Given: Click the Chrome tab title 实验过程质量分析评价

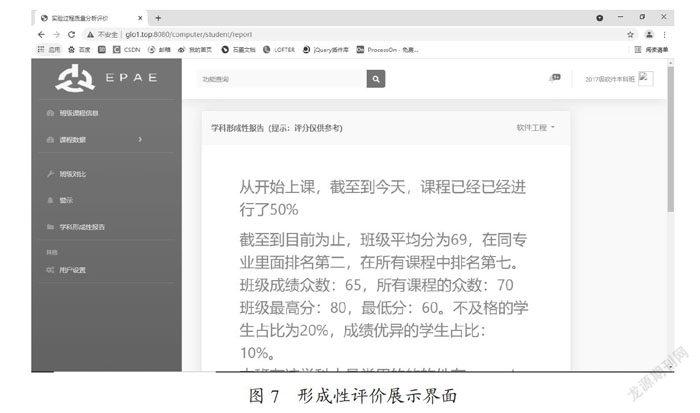Looking at the screenshot, I should (x=79, y=18).
